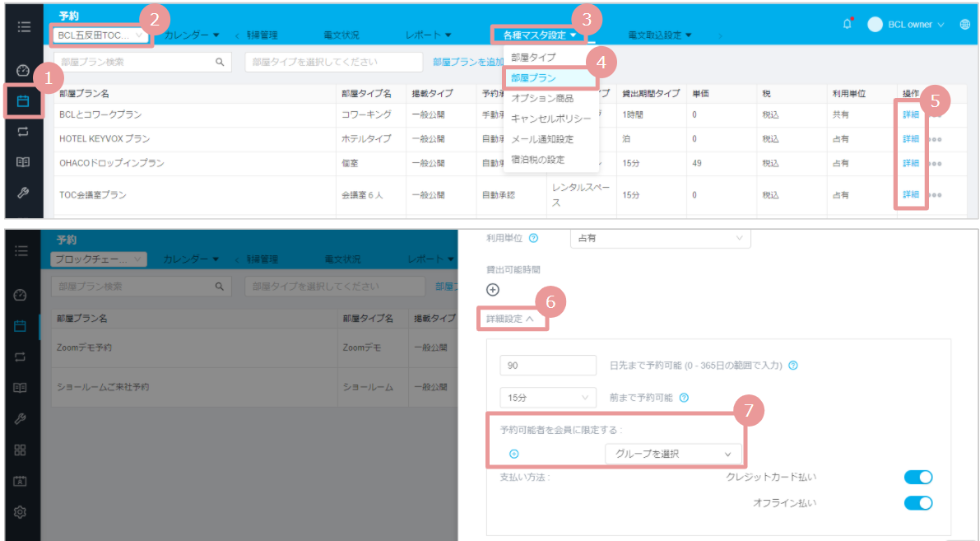Screen dimensions: 980x541
Task: Toggle クレジットカード払い switch
Action: (918, 478)
